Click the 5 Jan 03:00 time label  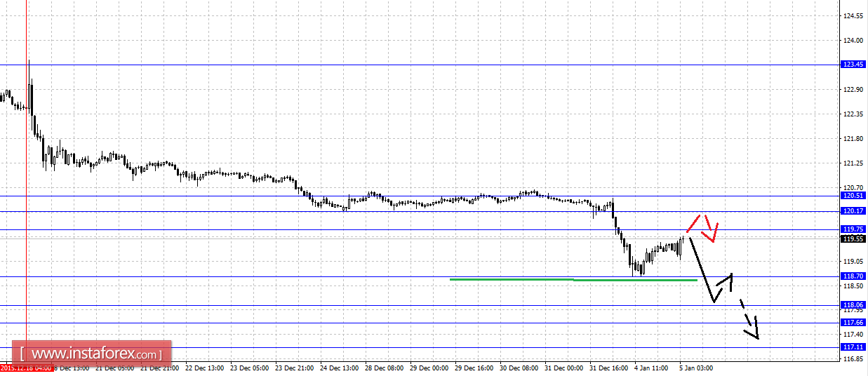pos(697,368)
